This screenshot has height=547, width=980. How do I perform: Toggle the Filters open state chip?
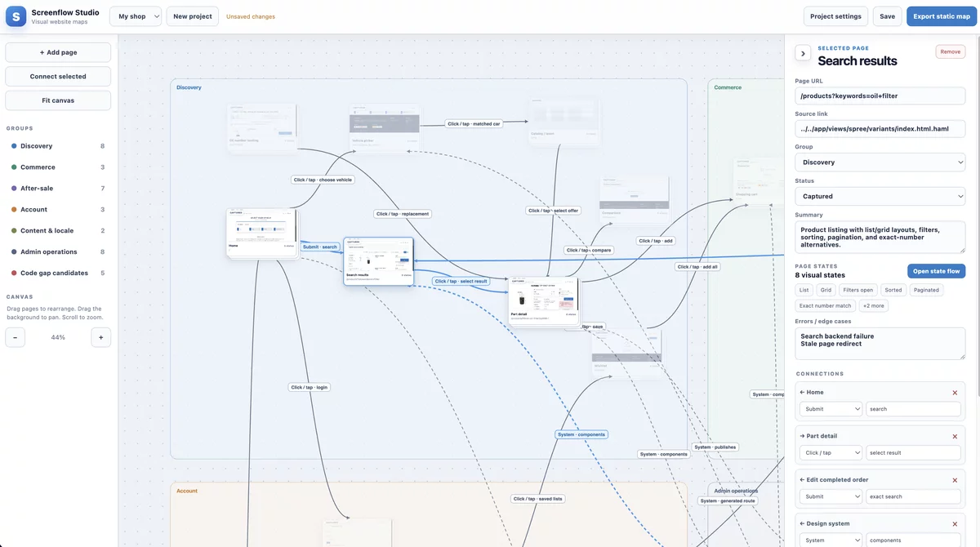(x=858, y=290)
